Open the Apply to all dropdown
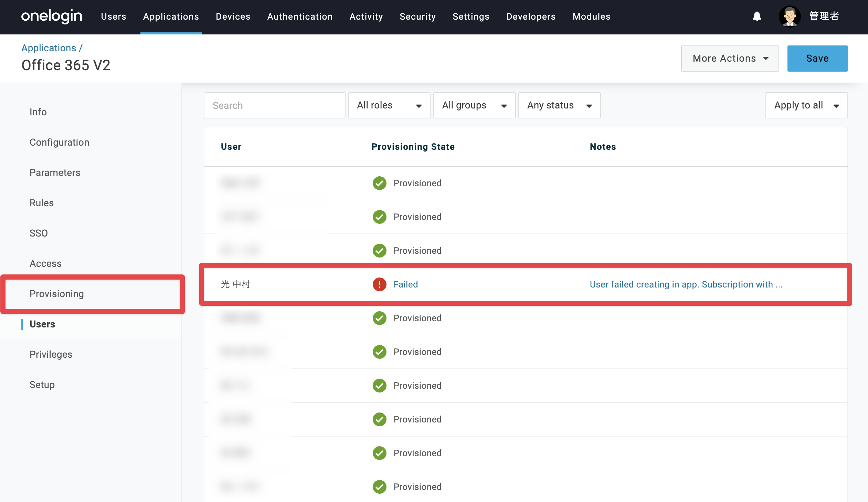This screenshot has height=502, width=868. coord(806,105)
